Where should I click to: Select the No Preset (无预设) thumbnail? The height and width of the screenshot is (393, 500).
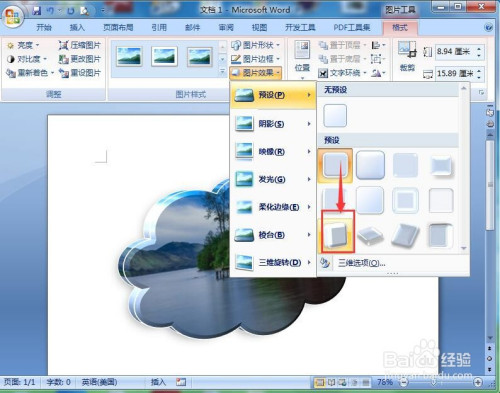(335, 115)
